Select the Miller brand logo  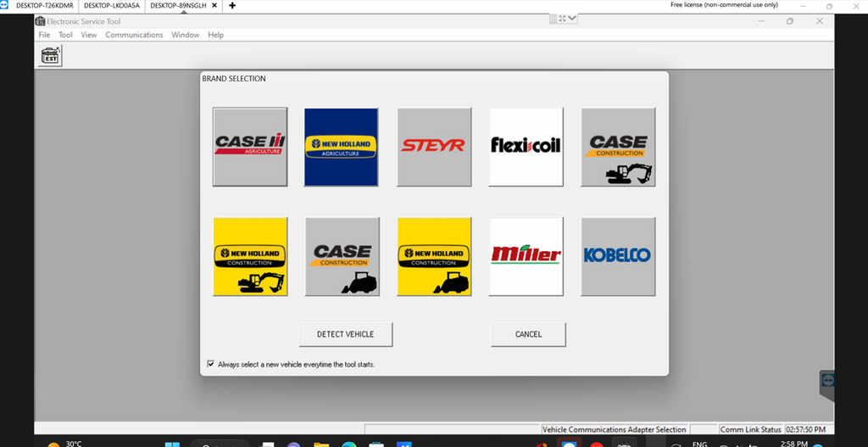pyautogui.click(x=526, y=256)
